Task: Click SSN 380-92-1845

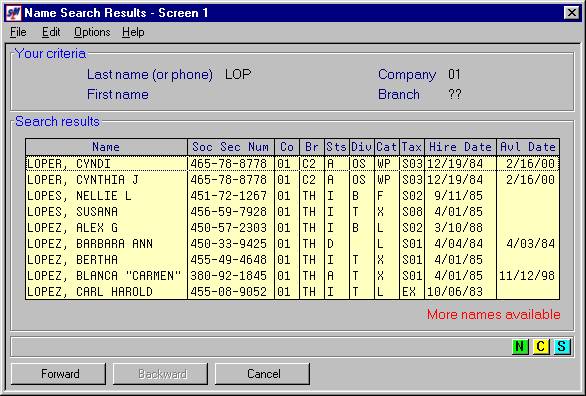Action: click(x=229, y=276)
